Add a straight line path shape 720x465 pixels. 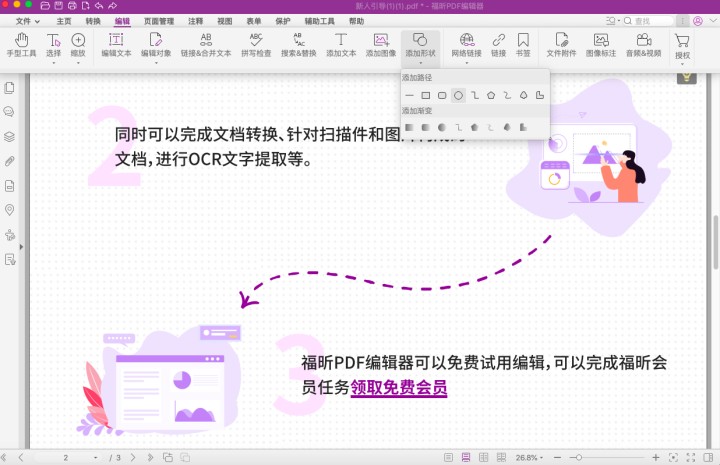(410, 95)
